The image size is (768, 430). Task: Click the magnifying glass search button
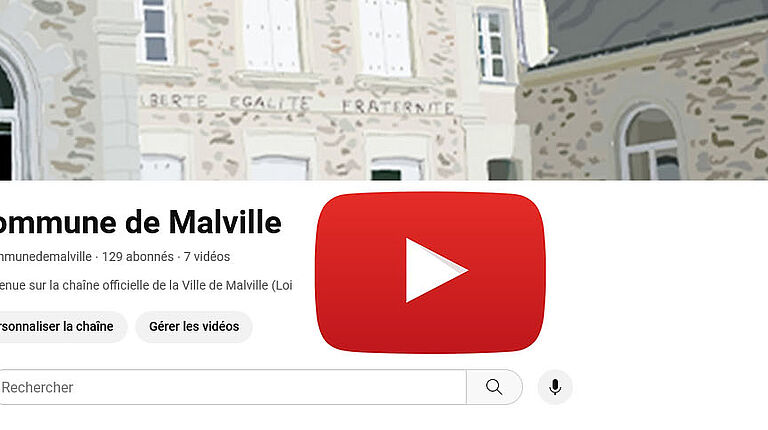point(494,387)
